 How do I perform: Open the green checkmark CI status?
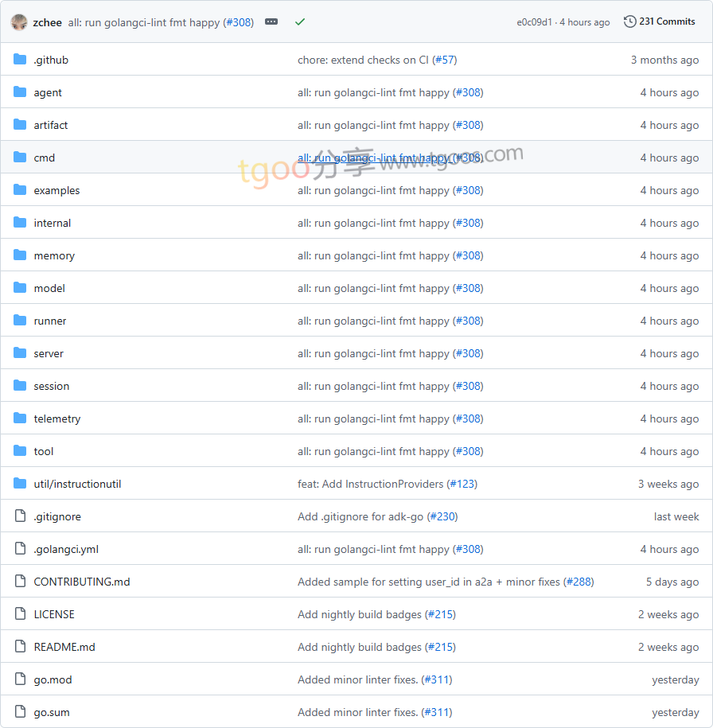[x=300, y=22]
